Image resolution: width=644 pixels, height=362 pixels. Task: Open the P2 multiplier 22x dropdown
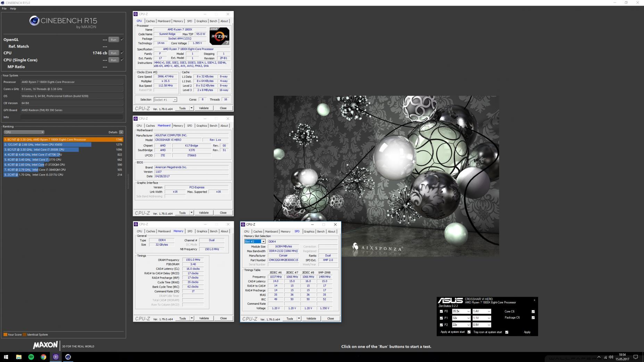(x=461, y=325)
